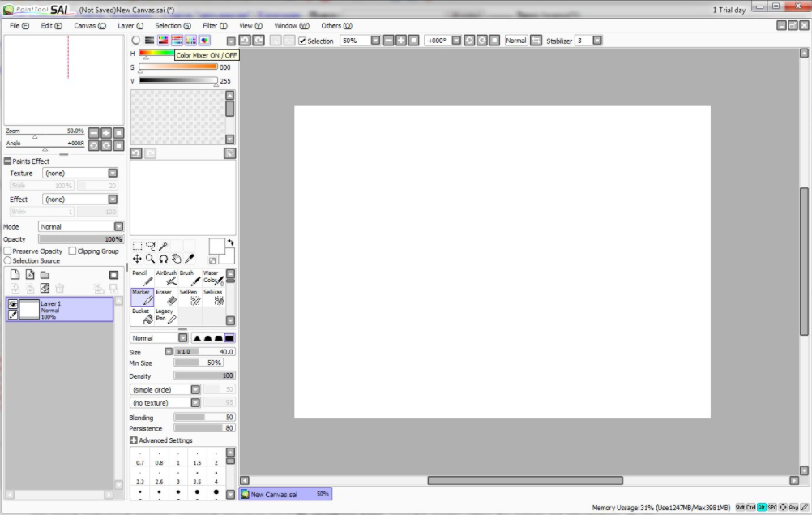Viewport: 812px width, 515px height.
Task: Select the AirBrush tool
Action: coord(166,278)
